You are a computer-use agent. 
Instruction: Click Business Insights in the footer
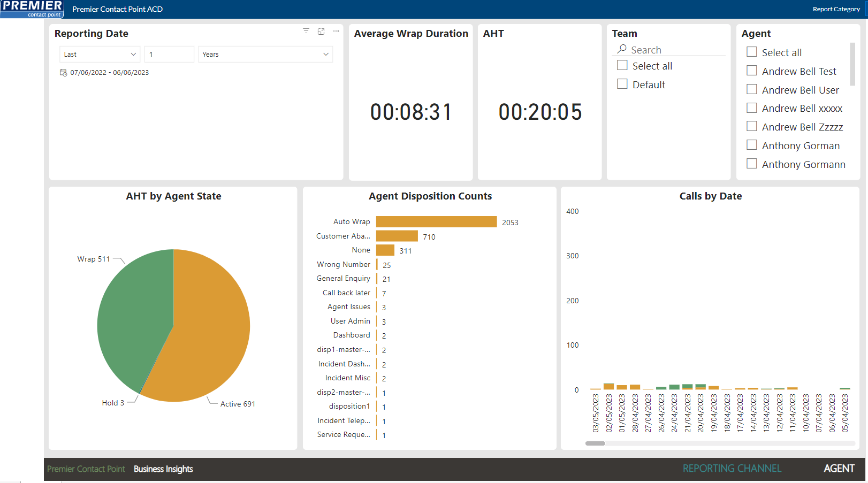click(163, 469)
